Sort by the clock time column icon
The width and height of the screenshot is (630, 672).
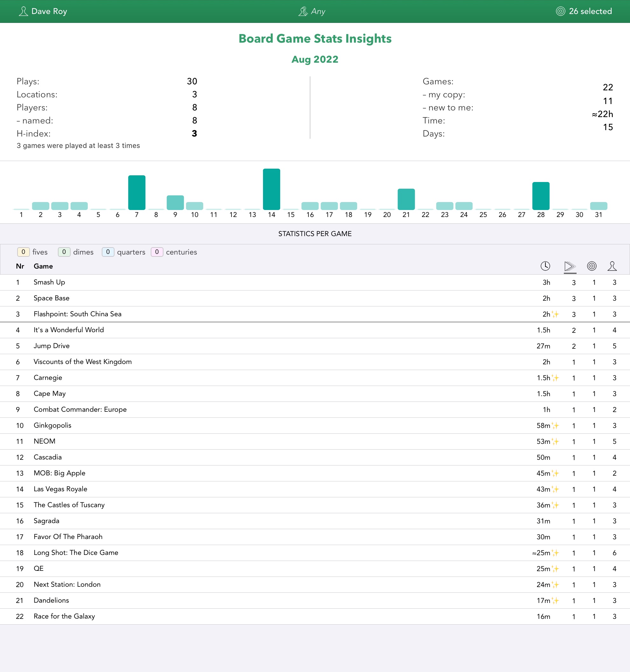[545, 266]
